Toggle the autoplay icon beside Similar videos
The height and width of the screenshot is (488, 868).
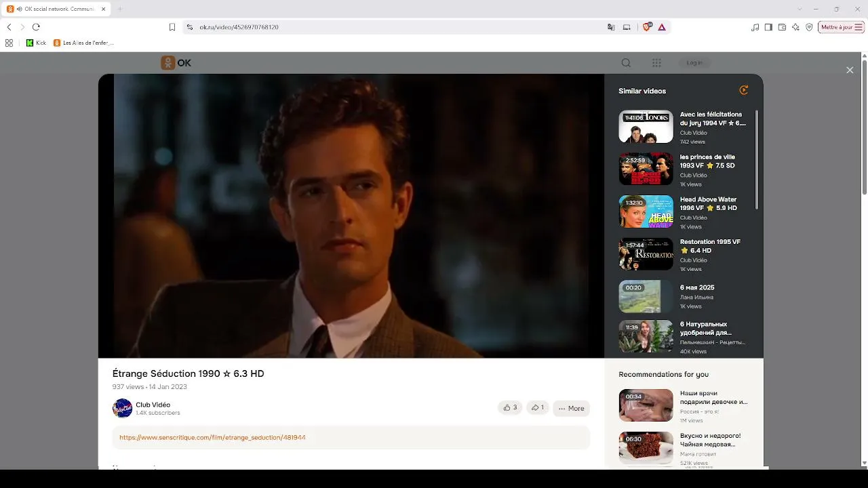(x=744, y=90)
